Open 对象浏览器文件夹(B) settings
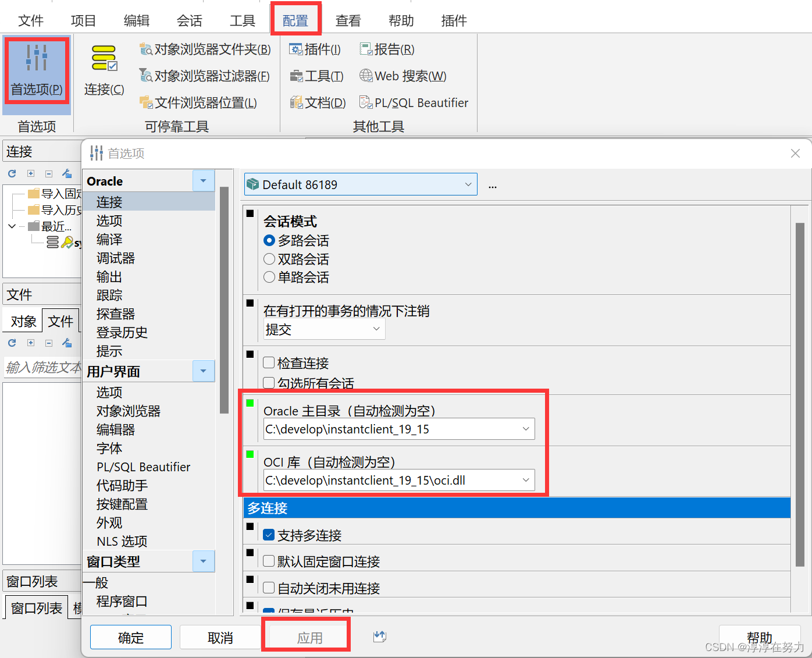 pyautogui.click(x=205, y=49)
